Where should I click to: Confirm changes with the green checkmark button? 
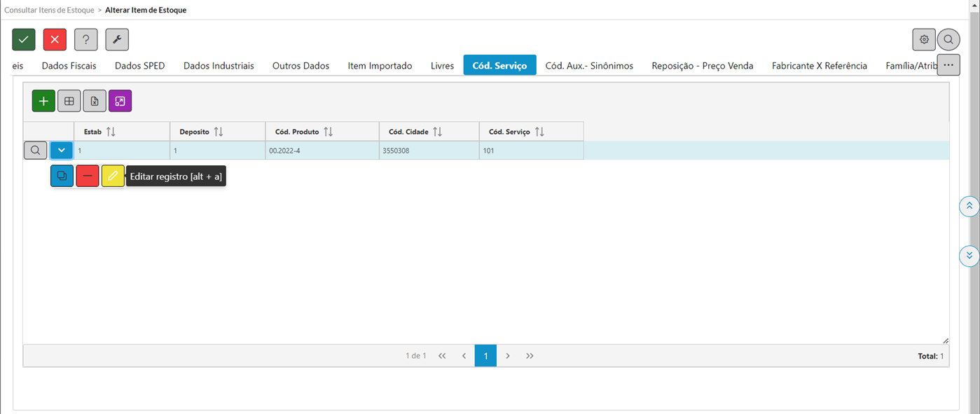[x=24, y=39]
